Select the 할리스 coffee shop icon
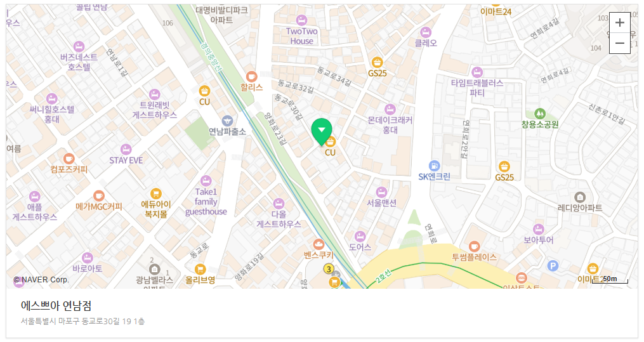Image resolution: width=644 pixels, height=342 pixels. [251, 76]
